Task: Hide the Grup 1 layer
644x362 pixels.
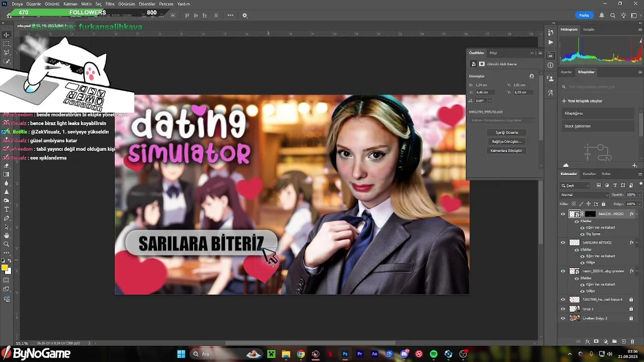Action: [x=563, y=309]
